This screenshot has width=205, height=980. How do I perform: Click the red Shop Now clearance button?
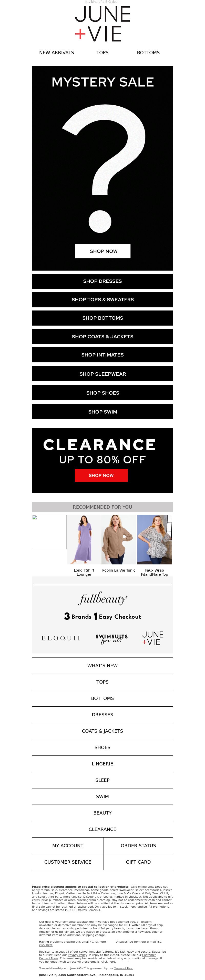(101, 475)
